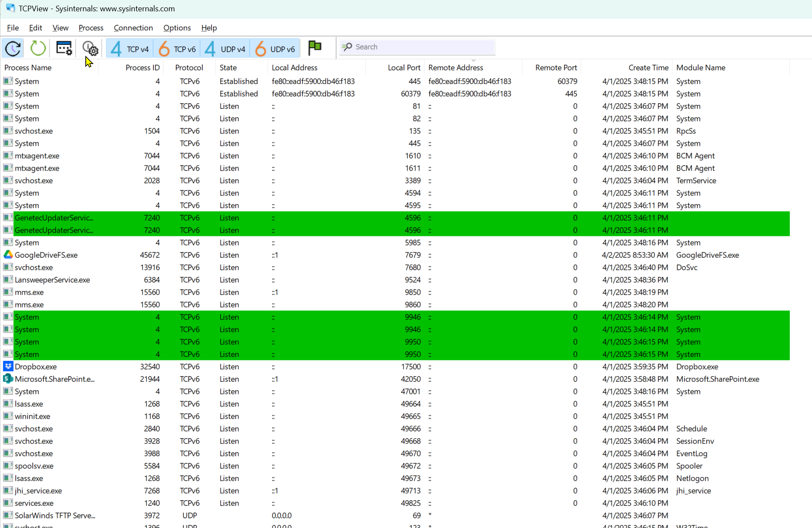Click the green refresh arrow icon
This screenshot has height=528, width=812.
(x=37, y=48)
